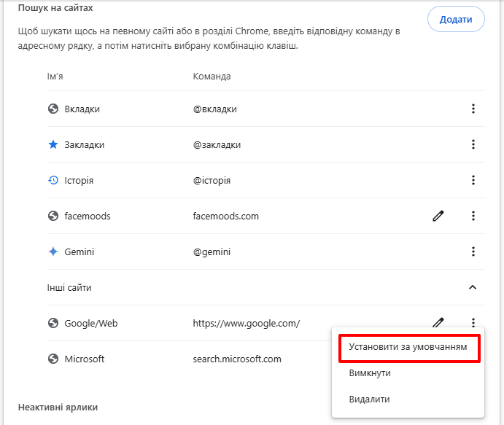Image resolution: width=504 pixels, height=425 pixels.
Task: Click the facemoods.com command text
Action: click(x=225, y=217)
